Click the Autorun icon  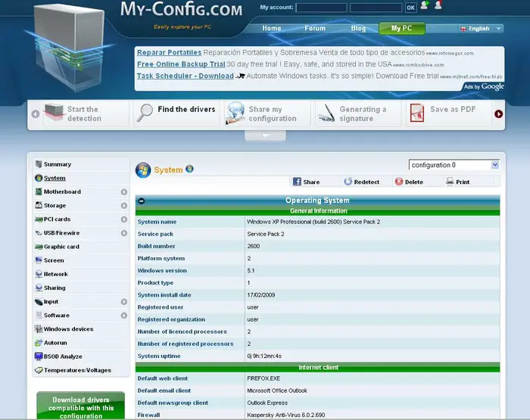[x=39, y=343]
